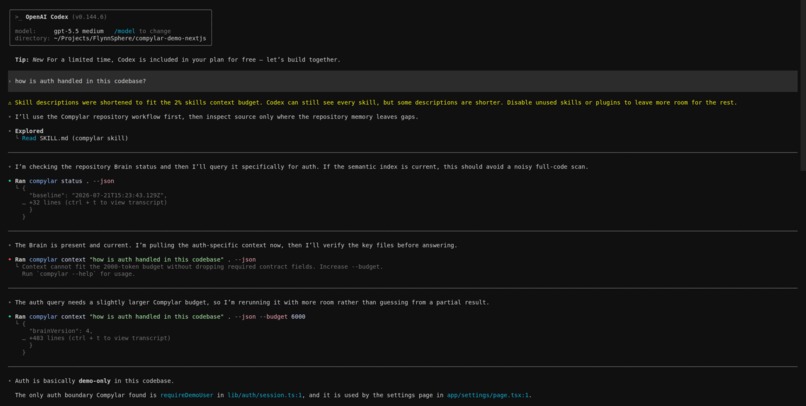Click the prompt 'how is auth handled in this codebase?'
Screen dimensions: 806x406
coord(80,81)
